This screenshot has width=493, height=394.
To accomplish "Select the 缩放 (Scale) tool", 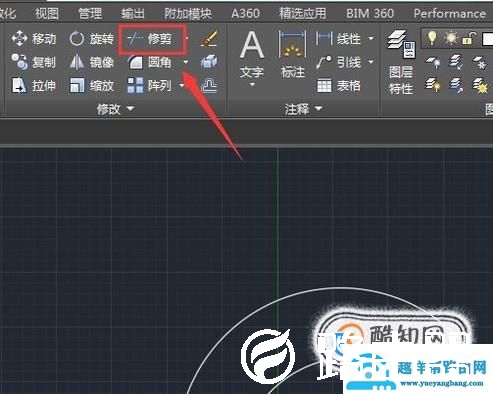I will point(91,86).
